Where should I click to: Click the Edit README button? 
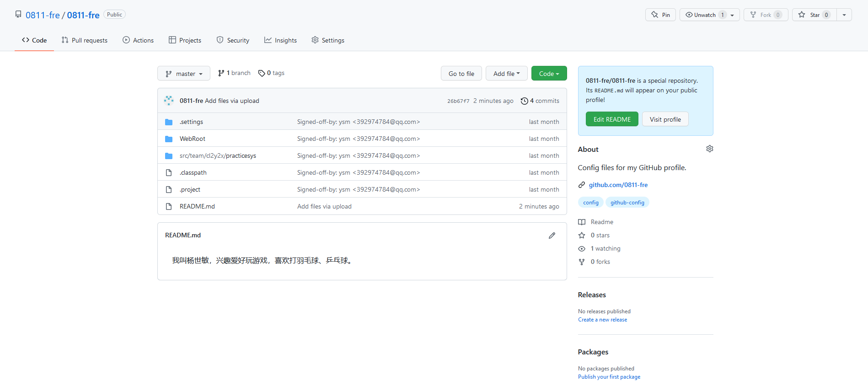(x=612, y=119)
